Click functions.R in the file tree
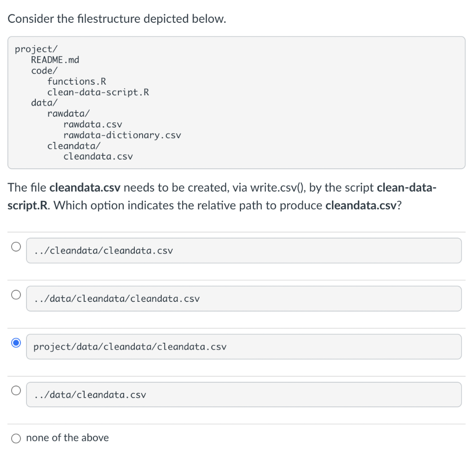 (77, 81)
